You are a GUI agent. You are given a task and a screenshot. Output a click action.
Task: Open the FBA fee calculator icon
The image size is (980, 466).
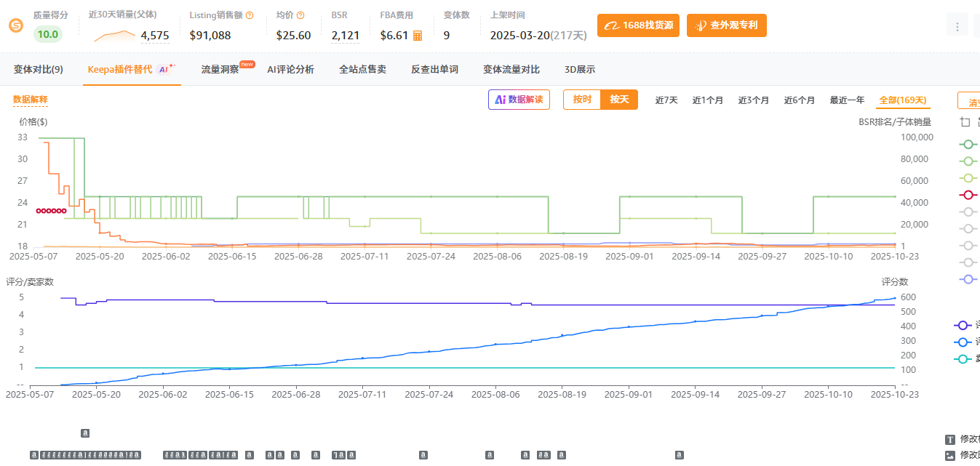point(418,36)
